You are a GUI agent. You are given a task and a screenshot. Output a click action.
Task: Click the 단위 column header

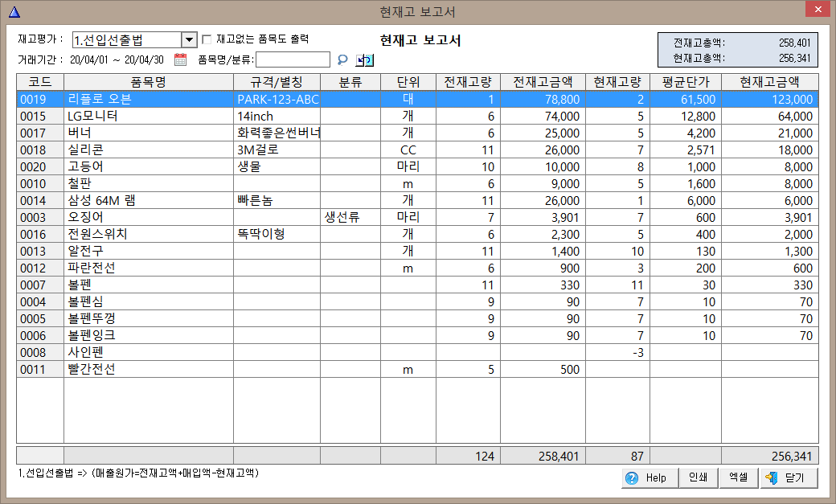(x=408, y=82)
